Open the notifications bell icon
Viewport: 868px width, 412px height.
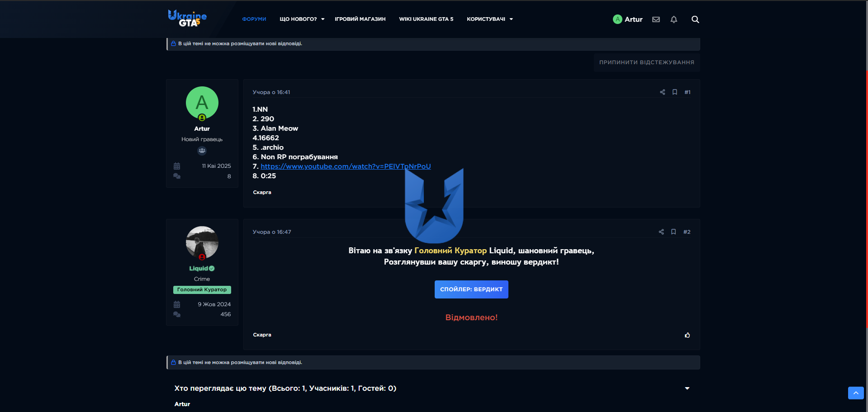click(x=674, y=19)
